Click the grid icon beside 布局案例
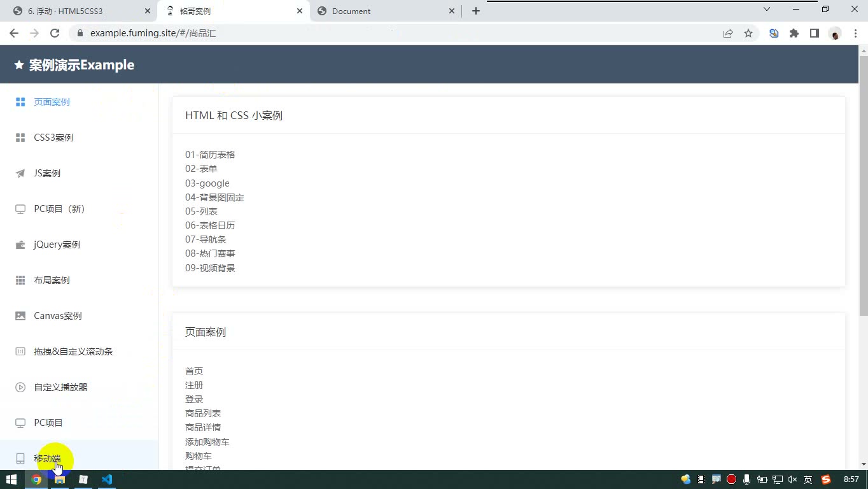Screen dimensions: 868x489 pyautogui.click(x=20, y=280)
